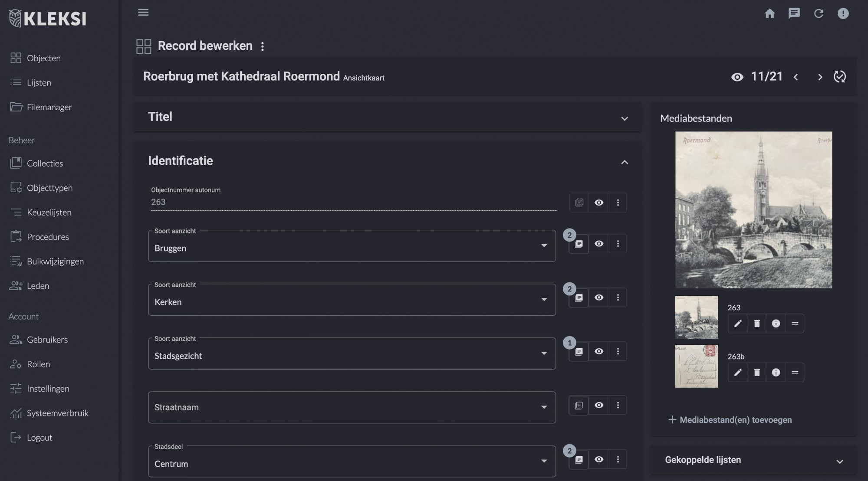Image resolution: width=868 pixels, height=481 pixels.
Task: Toggle visibility eye for the Kerken field
Action: pos(599,298)
